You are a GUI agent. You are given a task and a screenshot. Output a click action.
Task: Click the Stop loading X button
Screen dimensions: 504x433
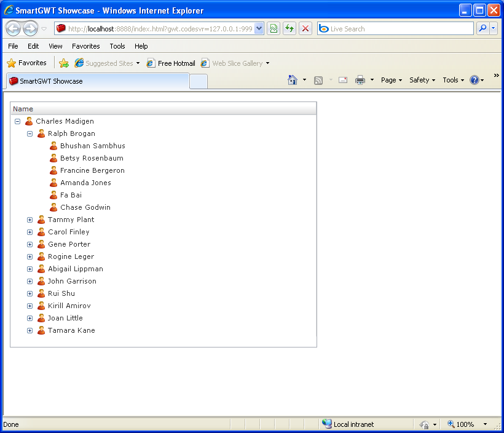(305, 28)
